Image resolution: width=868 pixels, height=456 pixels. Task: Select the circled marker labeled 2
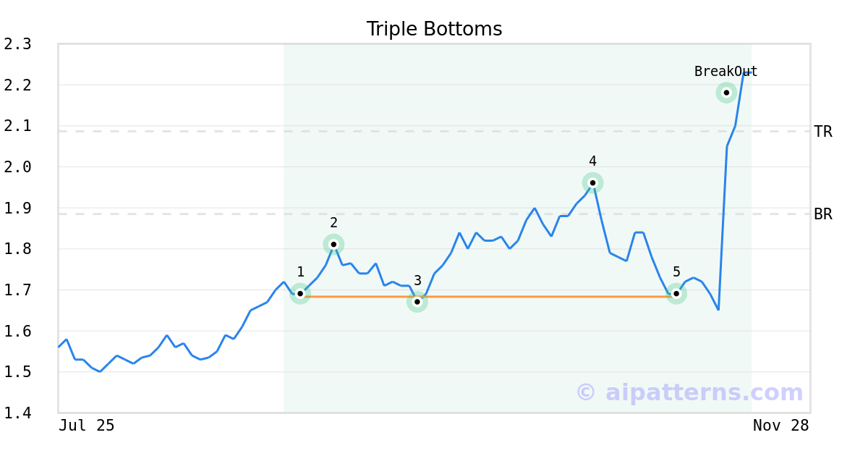click(x=333, y=244)
